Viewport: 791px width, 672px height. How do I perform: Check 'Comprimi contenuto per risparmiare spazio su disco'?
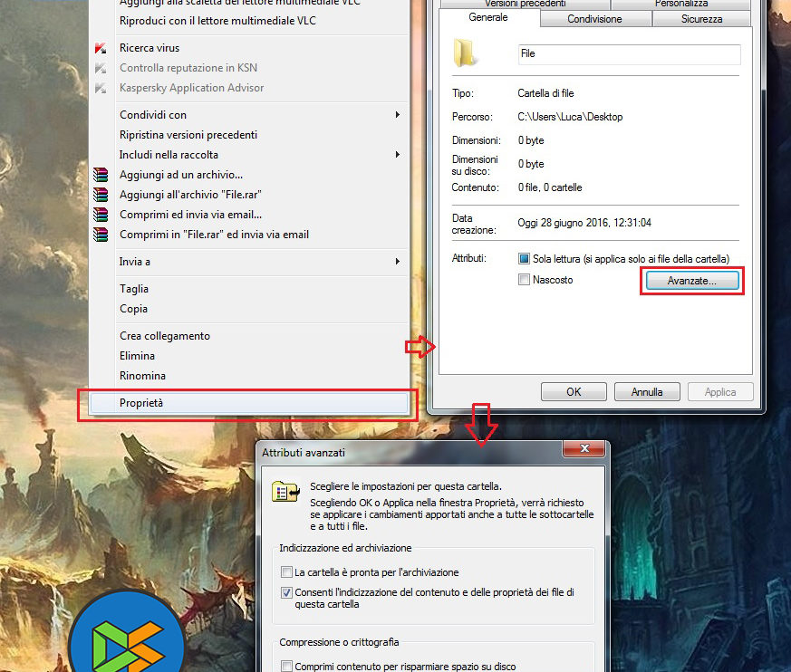coord(286,666)
